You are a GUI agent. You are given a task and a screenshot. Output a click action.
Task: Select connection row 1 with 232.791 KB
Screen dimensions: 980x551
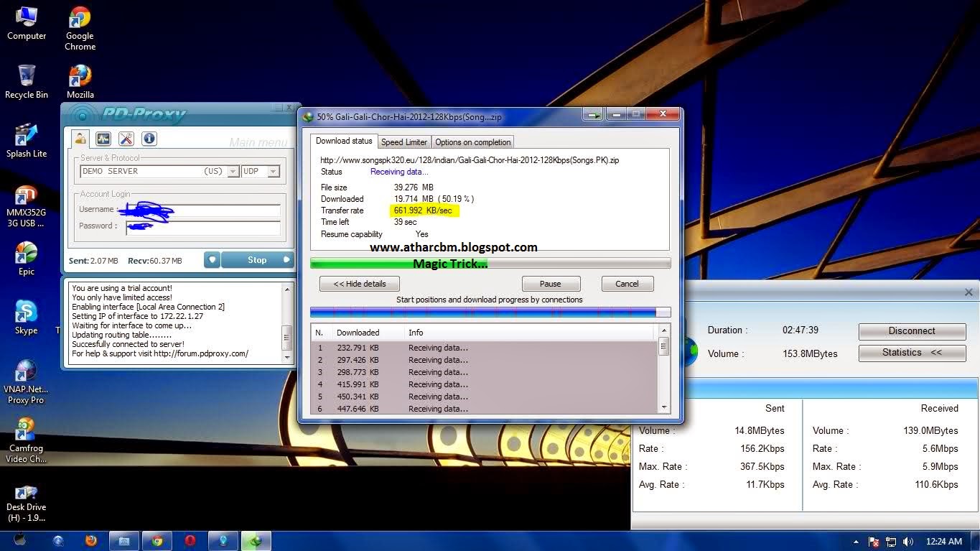click(485, 348)
